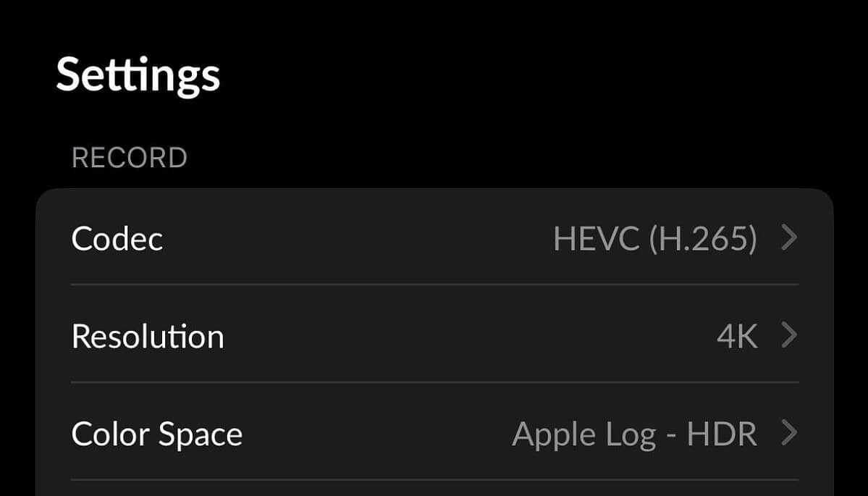Click blank area between Codec and HEVC
The image size is (868, 496).
coord(355,238)
